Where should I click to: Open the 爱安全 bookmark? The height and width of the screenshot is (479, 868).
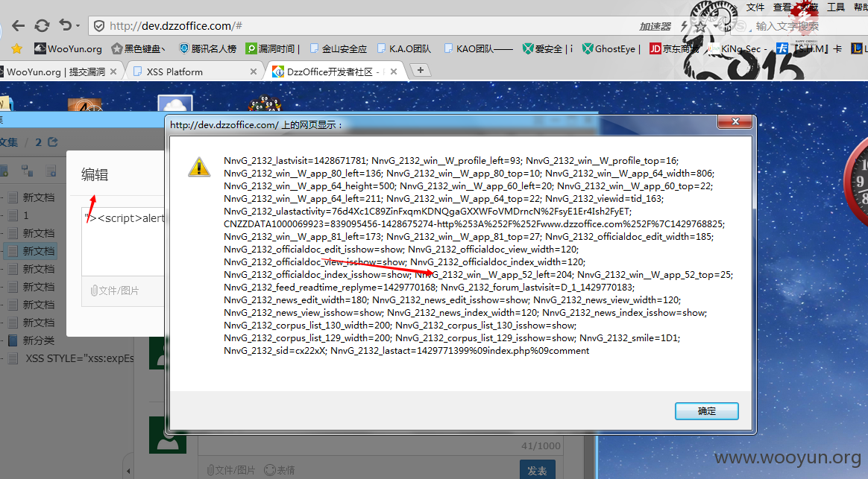[x=547, y=48]
